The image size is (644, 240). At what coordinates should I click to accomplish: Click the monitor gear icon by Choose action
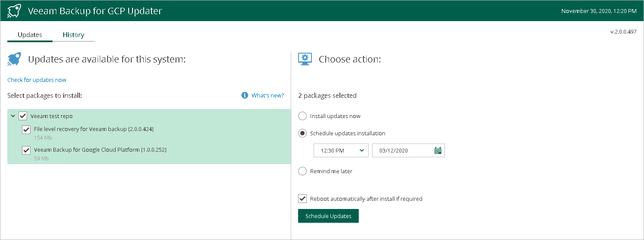click(305, 59)
